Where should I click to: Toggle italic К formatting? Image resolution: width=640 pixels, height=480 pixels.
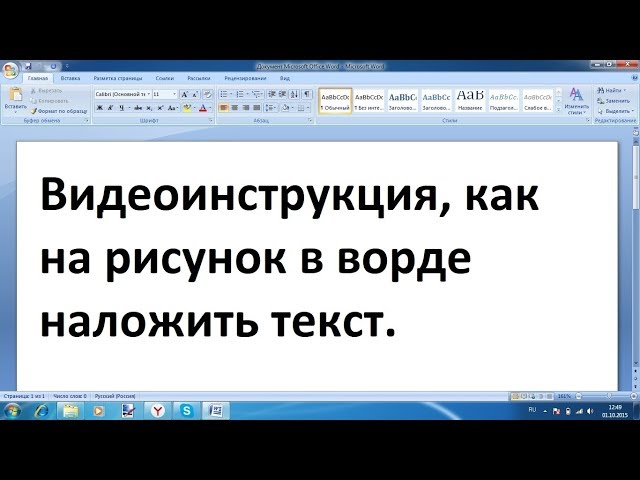point(110,108)
